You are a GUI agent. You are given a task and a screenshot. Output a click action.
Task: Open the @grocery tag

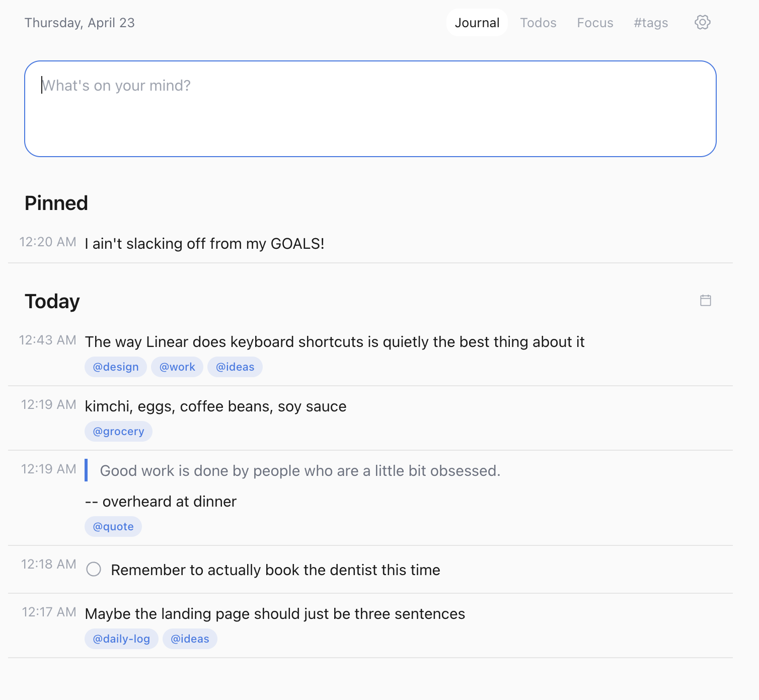point(118,432)
